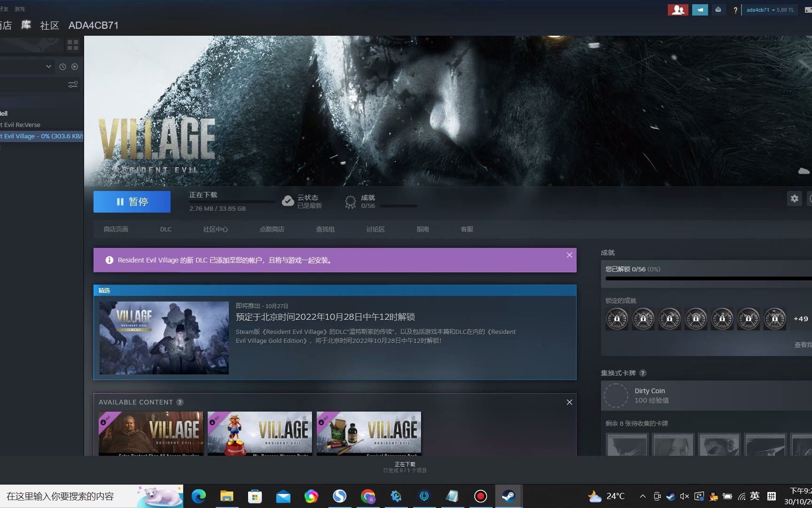
Task: Click the Steam help question mark
Action: 735,10
